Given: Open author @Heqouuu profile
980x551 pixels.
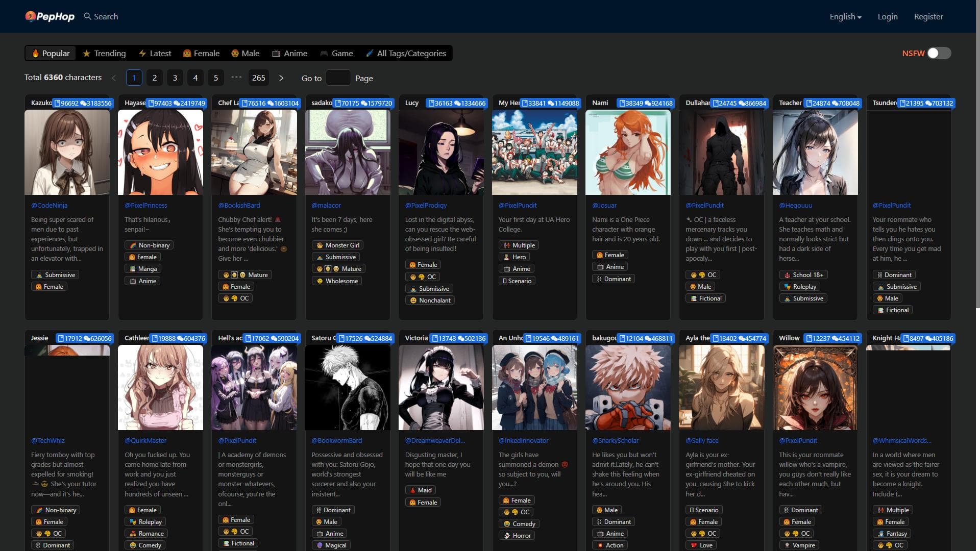Looking at the screenshot, I should [796, 205].
